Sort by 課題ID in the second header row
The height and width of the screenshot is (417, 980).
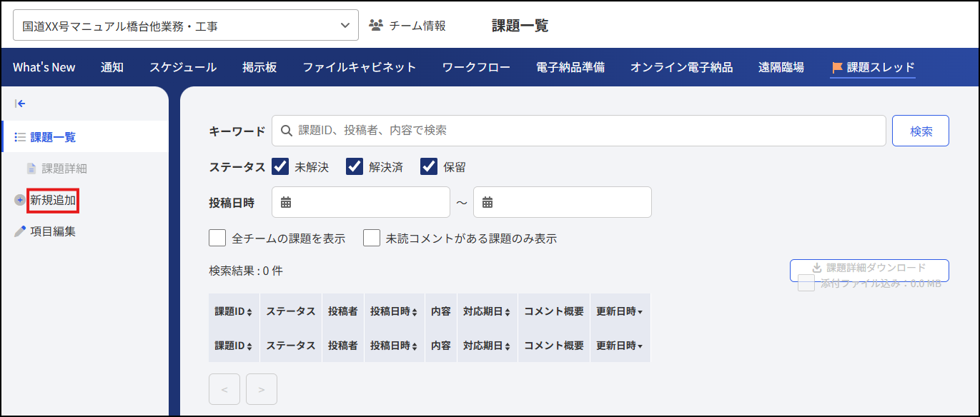[234, 346]
